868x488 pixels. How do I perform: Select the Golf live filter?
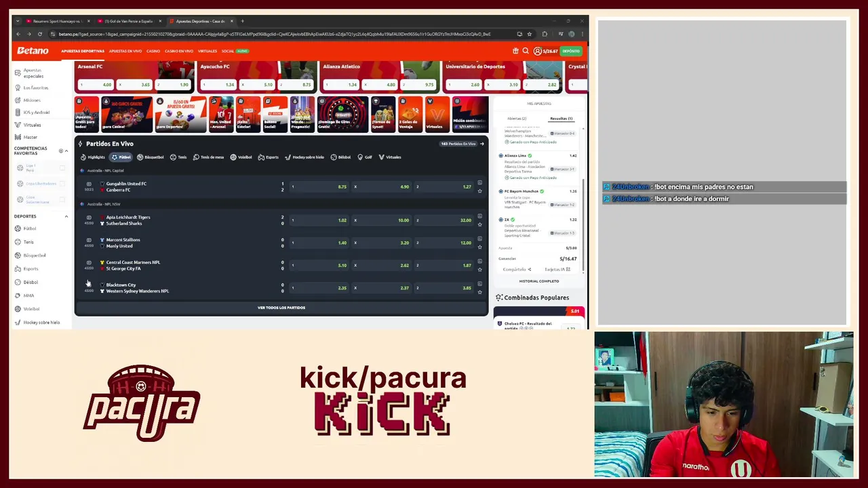click(x=365, y=157)
